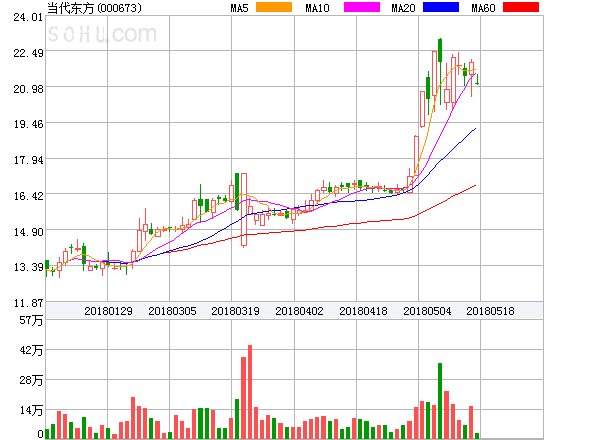The image size is (600, 440).
Task: Click the 17.94 price axis label
Action: tap(28, 160)
